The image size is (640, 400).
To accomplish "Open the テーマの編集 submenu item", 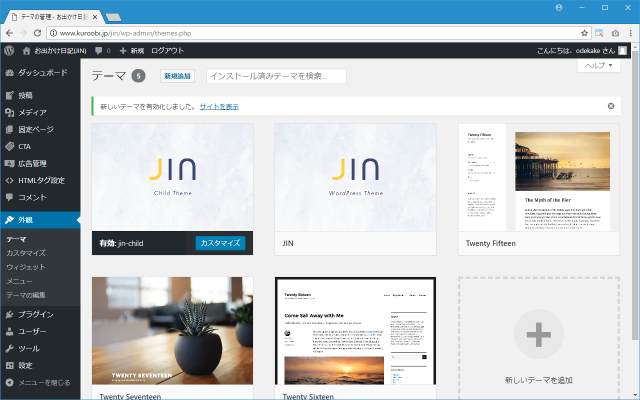I will pos(26,295).
